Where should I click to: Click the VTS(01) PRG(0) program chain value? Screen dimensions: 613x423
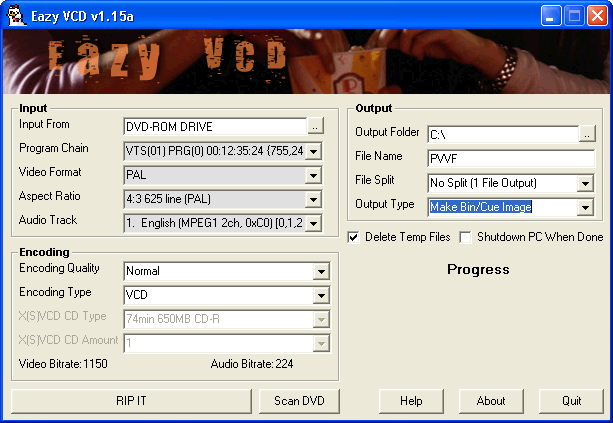[x=215, y=151]
